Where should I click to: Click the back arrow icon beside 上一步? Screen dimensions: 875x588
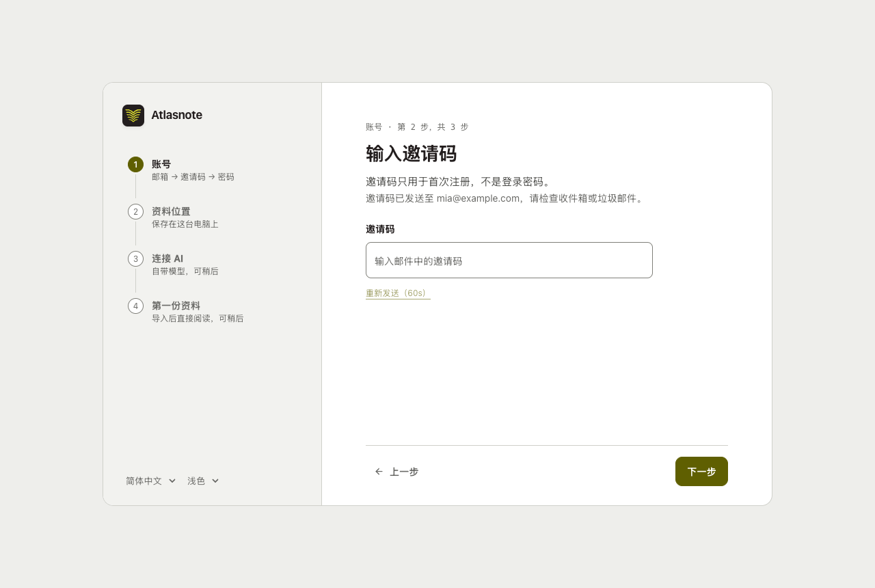tap(379, 472)
